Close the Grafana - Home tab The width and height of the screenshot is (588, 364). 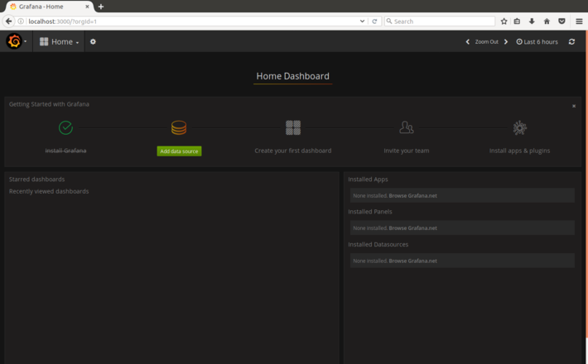click(87, 7)
